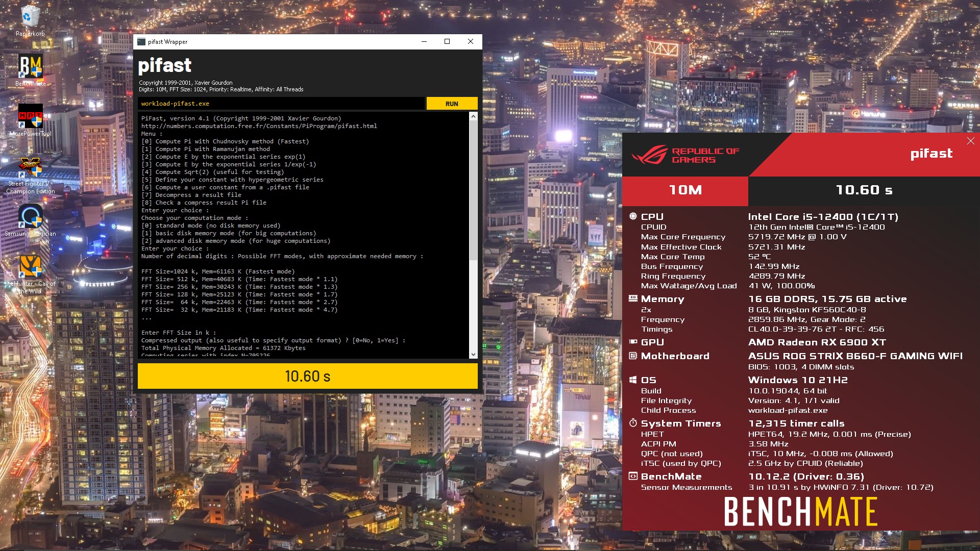
Task: Minimize the pifast Wrapper window
Action: [x=424, y=42]
